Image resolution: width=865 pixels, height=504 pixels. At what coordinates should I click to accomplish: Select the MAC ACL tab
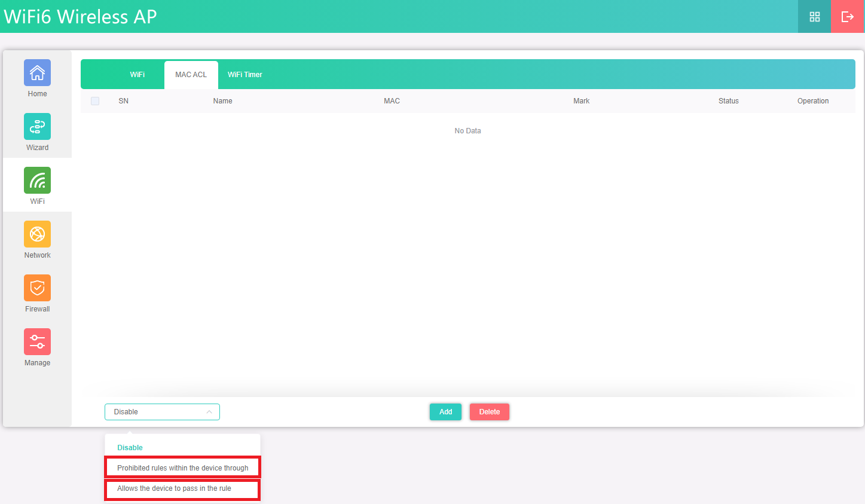pos(191,75)
